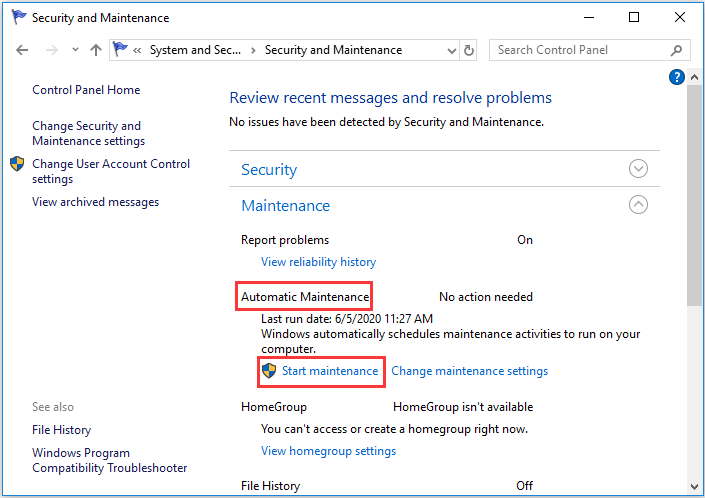
Task: Click the Report problems 'On' status
Action: click(x=525, y=240)
